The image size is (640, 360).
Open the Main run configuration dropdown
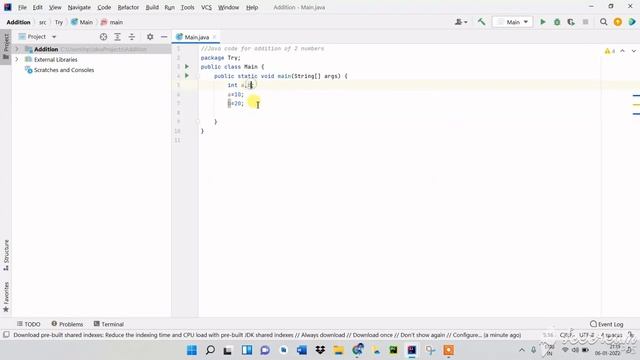point(513,22)
